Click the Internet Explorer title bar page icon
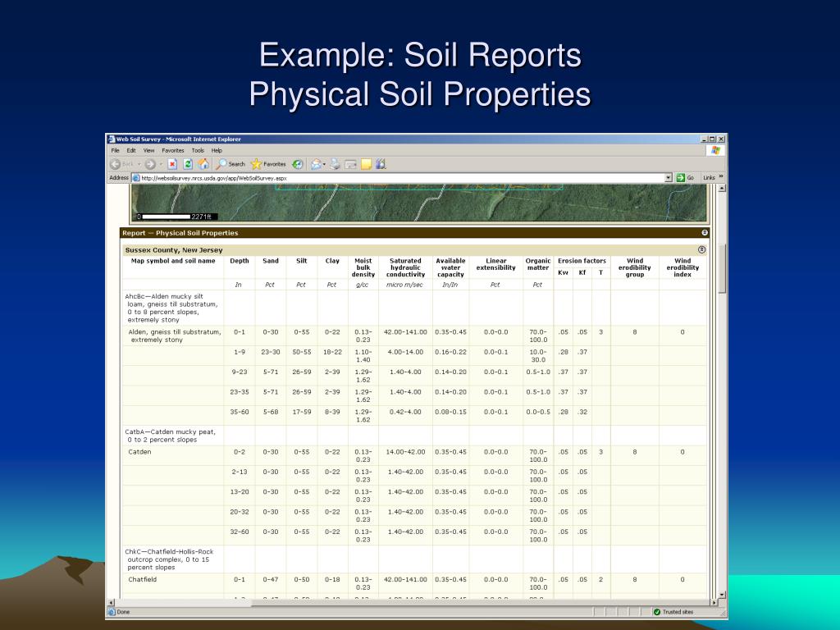 112,139
